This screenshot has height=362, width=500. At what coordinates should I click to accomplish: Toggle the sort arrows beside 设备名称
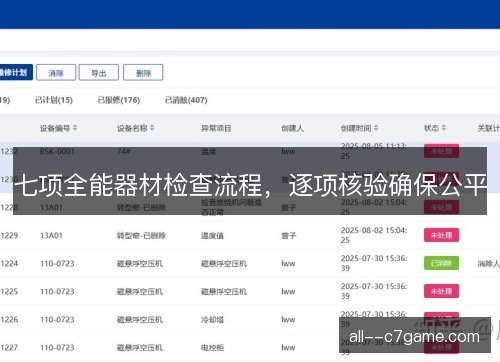(152, 128)
